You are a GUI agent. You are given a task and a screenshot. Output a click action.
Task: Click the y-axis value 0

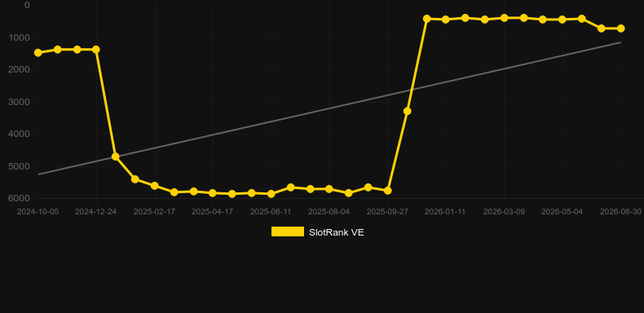tap(27, 5)
